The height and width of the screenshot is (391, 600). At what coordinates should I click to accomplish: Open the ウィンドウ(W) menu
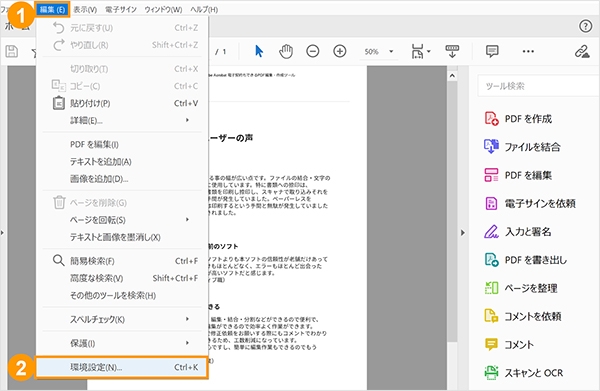click(x=163, y=10)
